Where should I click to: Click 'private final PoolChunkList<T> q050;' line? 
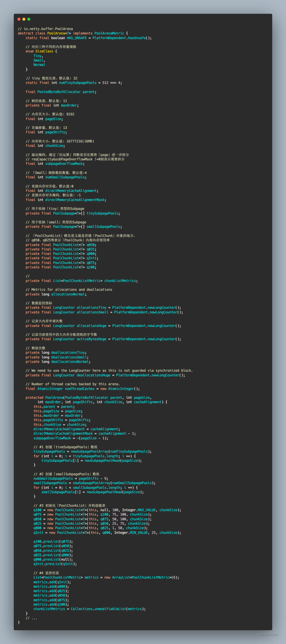tap(61, 245)
